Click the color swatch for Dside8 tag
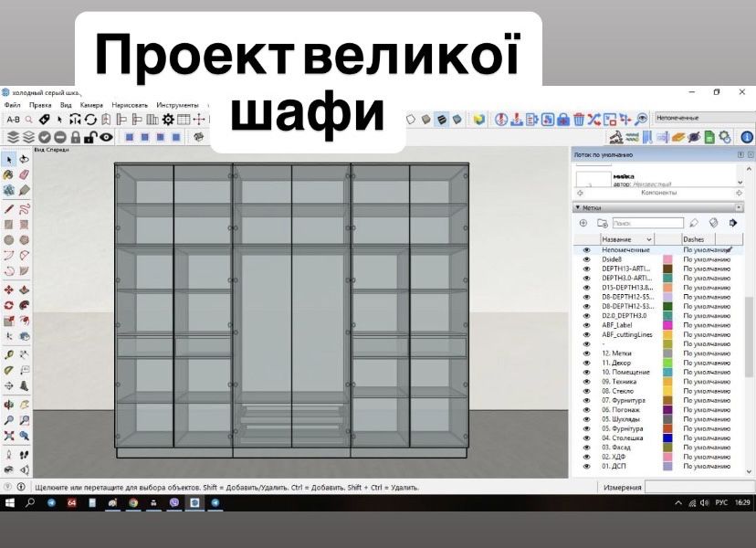 667,259
